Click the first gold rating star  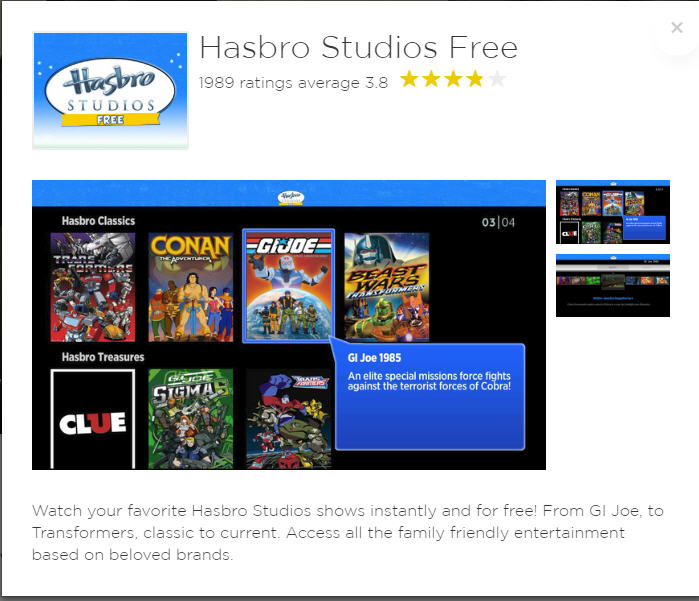409,79
